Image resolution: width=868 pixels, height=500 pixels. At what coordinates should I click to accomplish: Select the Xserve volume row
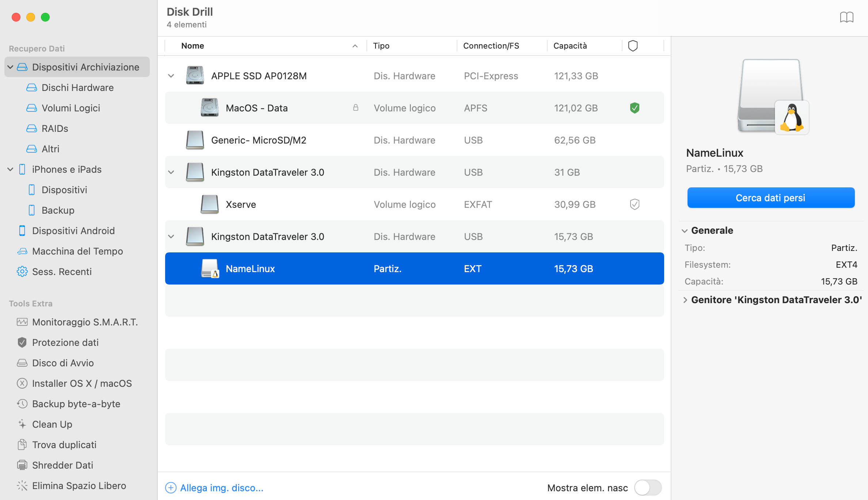[414, 204]
